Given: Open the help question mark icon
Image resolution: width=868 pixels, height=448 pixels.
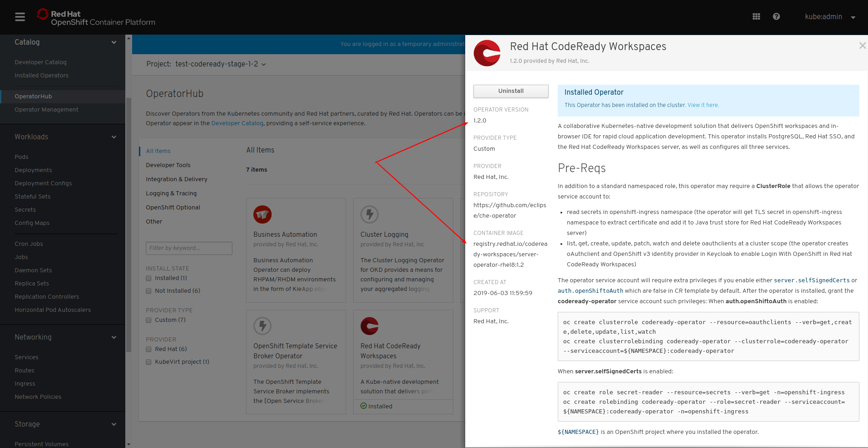Looking at the screenshot, I should coord(776,16).
